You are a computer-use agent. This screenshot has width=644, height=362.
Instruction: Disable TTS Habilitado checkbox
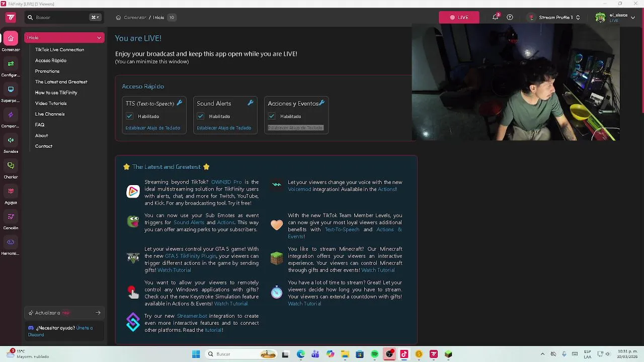click(129, 116)
